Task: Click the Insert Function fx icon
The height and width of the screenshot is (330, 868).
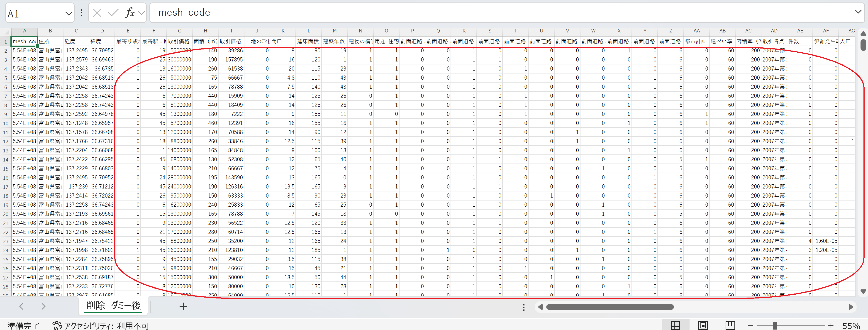Action: [x=130, y=13]
